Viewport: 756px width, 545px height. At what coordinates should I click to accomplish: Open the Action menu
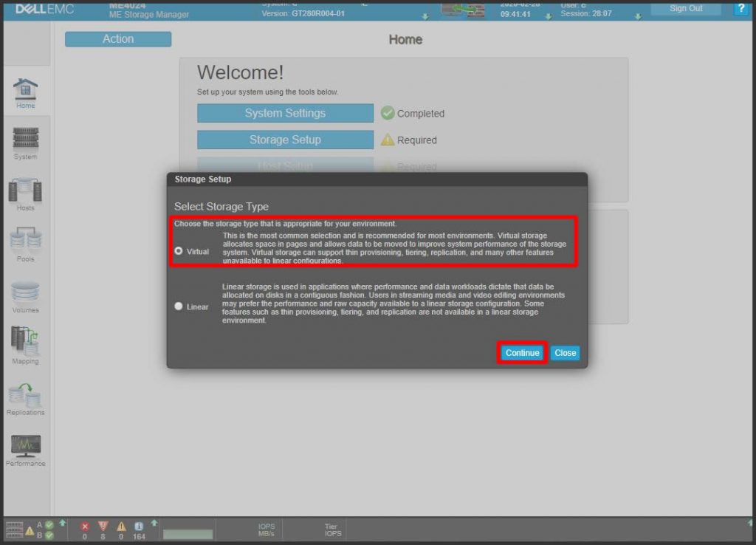coord(118,39)
